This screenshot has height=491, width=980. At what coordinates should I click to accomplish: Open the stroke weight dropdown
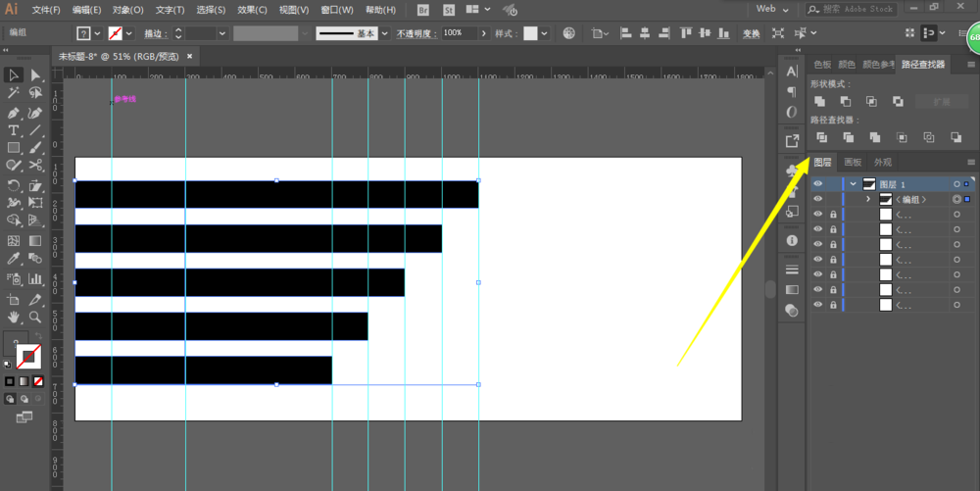tap(221, 33)
